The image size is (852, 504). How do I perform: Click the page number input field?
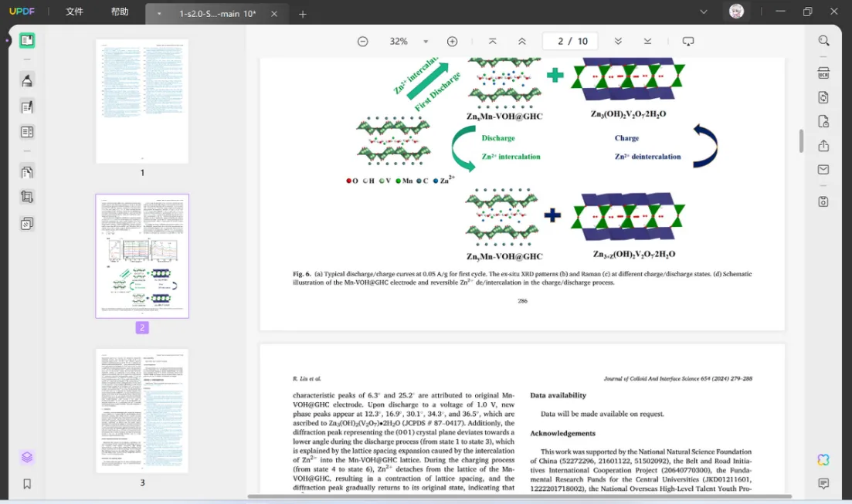[570, 41]
